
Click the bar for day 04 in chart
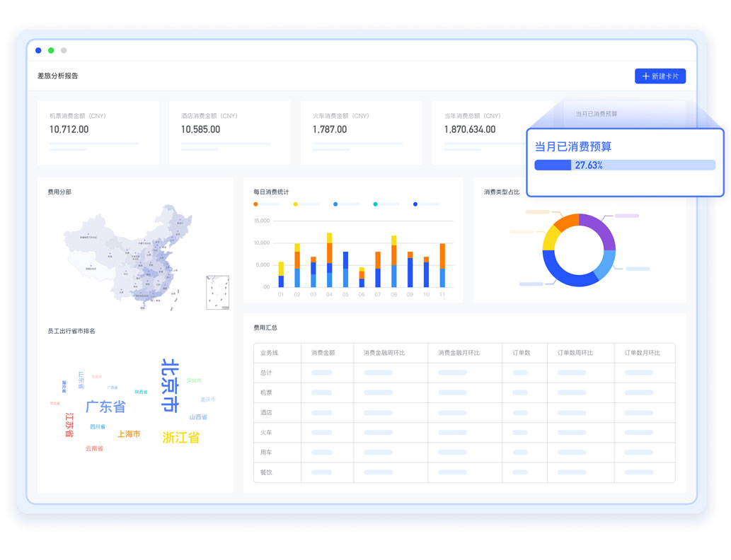pos(329,260)
